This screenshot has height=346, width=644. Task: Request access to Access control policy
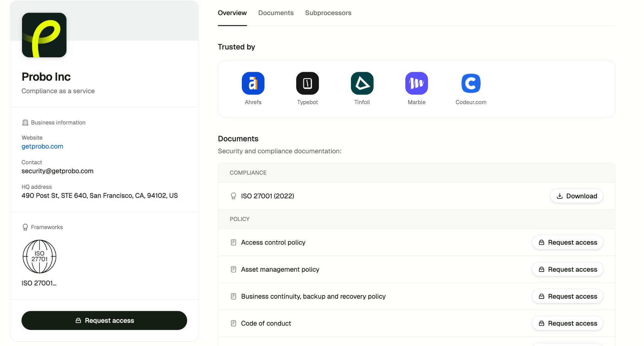(568, 242)
